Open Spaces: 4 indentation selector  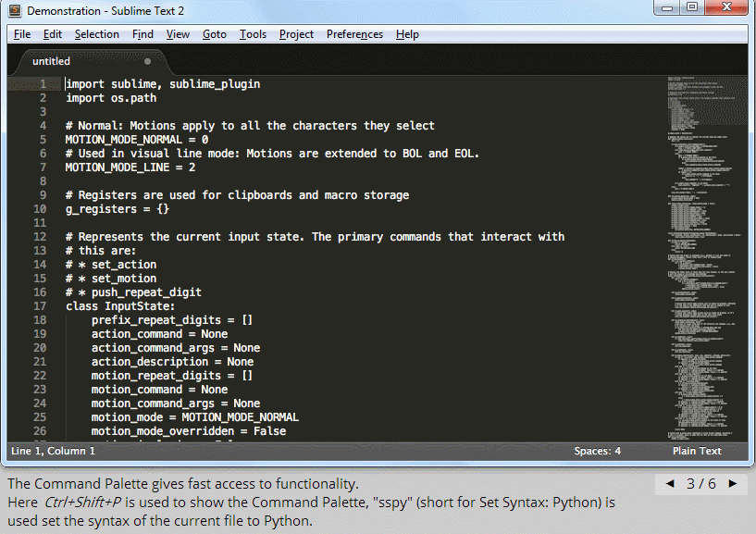click(598, 451)
